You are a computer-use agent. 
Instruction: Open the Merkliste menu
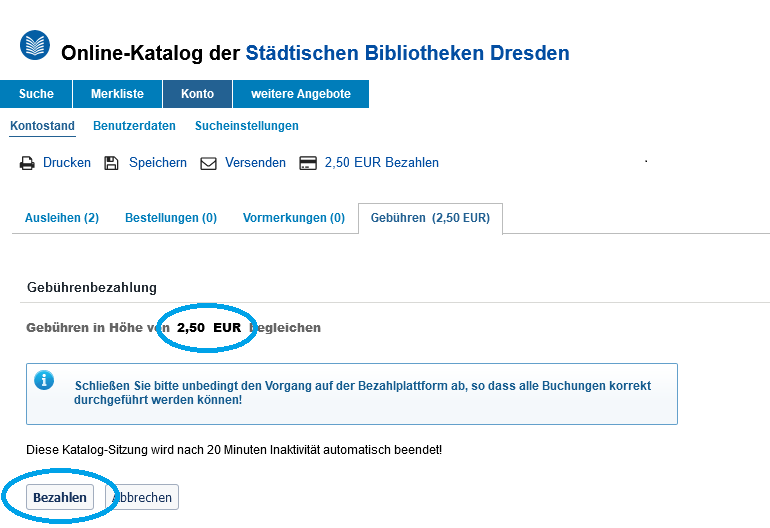(x=117, y=94)
